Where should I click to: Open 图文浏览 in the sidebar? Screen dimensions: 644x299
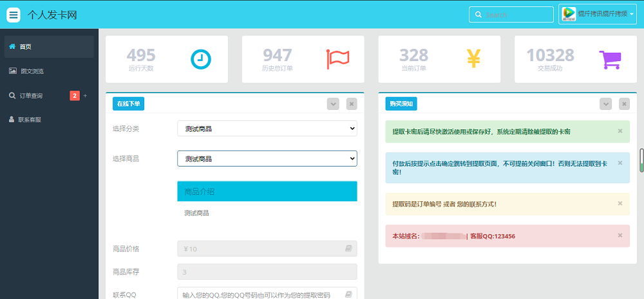coord(31,71)
